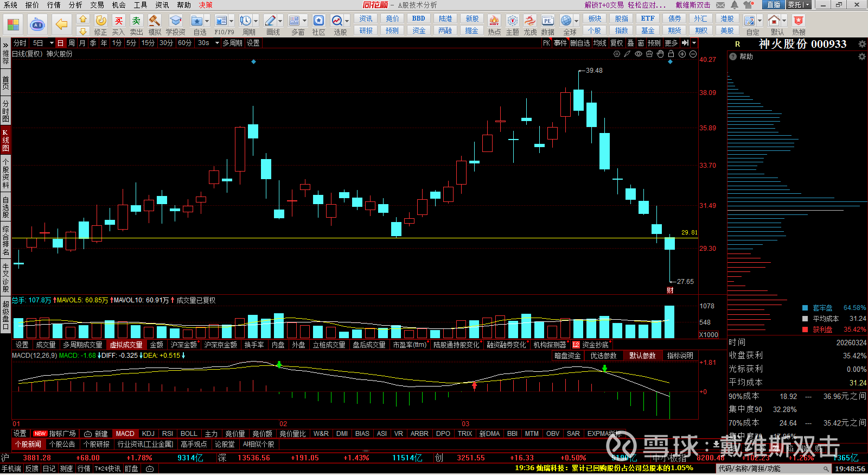
Task: Click the blue 套牢盘 legend swatch
Action: (806, 308)
